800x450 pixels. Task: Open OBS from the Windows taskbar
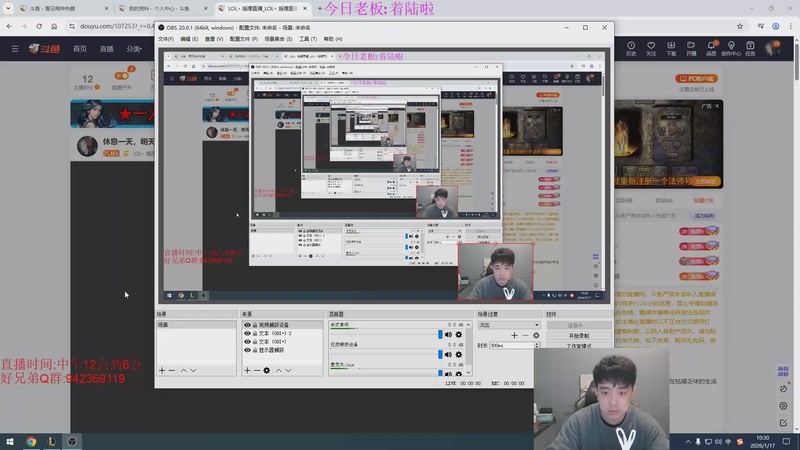coord(72,441)
